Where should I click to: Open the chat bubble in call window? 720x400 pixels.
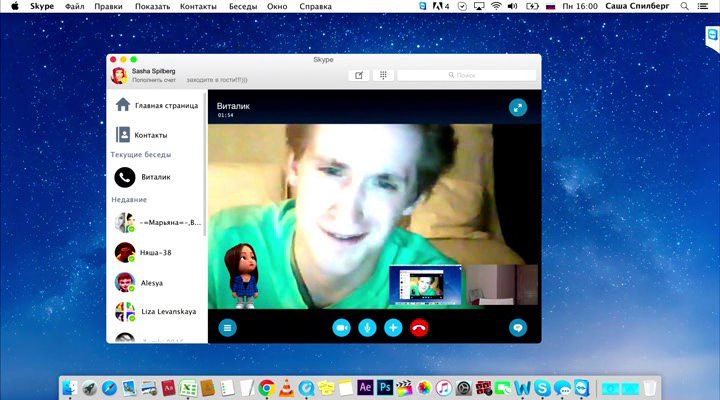click(x=518, y=327)
